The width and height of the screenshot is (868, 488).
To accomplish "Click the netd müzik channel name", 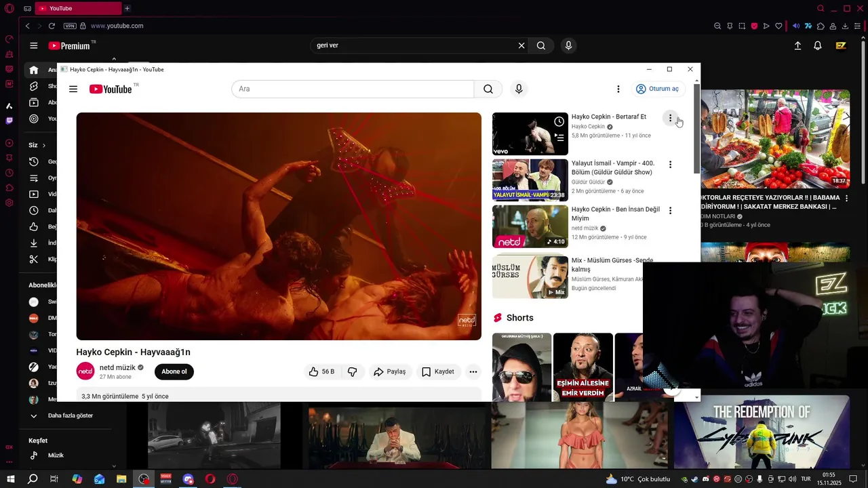I will pos(117,367).
